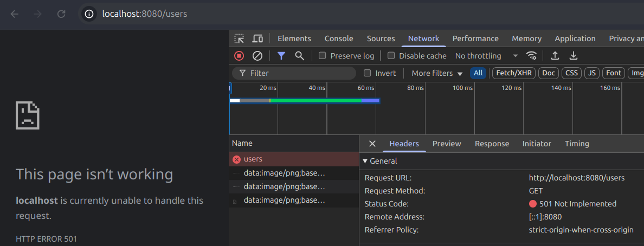Open the Application tab
Viewport: 644px width, 246px height.
pos(575,38)
